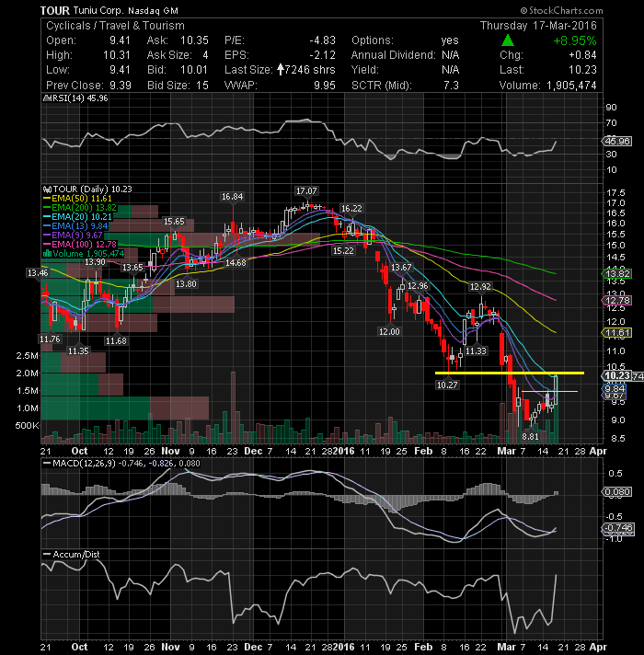Click the 10.27 support price label
Screen dimensions: 644x655
(x=447, y=385)
